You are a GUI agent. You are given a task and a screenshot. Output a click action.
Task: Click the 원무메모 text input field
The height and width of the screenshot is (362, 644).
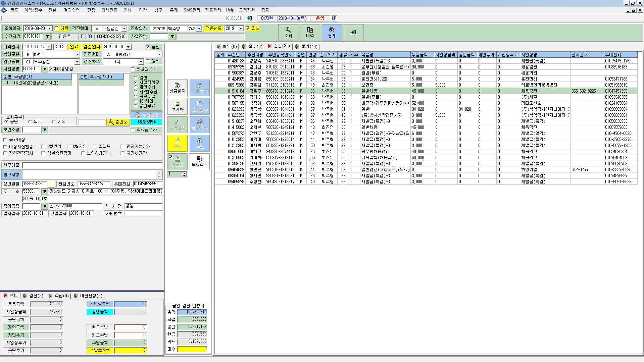[x=92, y=165]
